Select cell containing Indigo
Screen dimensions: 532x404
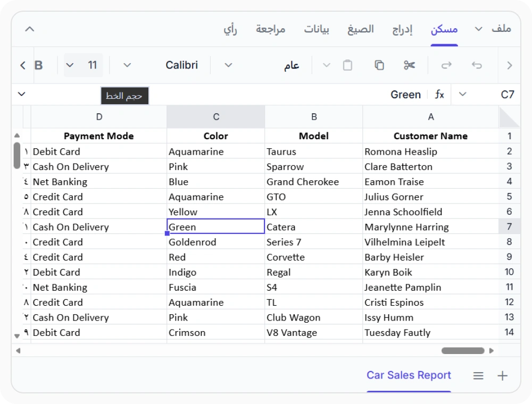[x=216, y=272]
